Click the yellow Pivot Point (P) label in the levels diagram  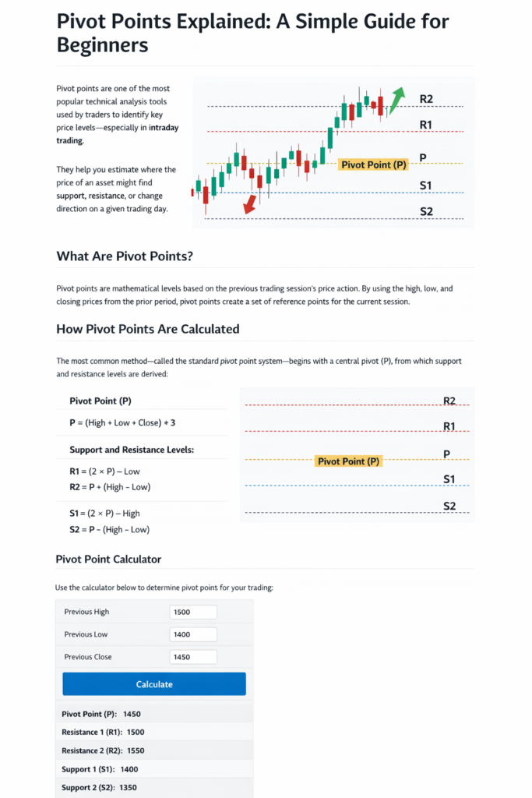tap(349, 461)
